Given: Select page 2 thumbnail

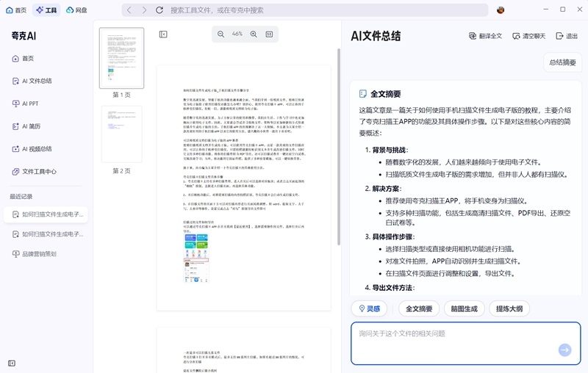Looking at the screenshot, I should (x=121, y=134).
